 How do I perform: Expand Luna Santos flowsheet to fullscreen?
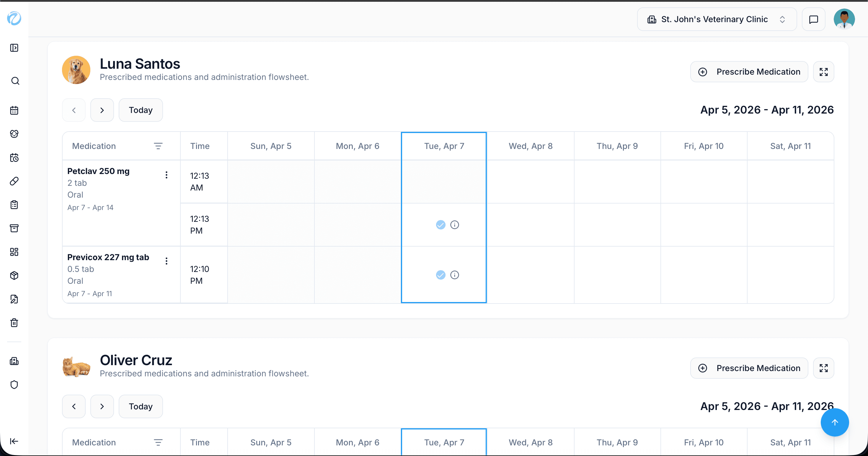tap(823, 72)
